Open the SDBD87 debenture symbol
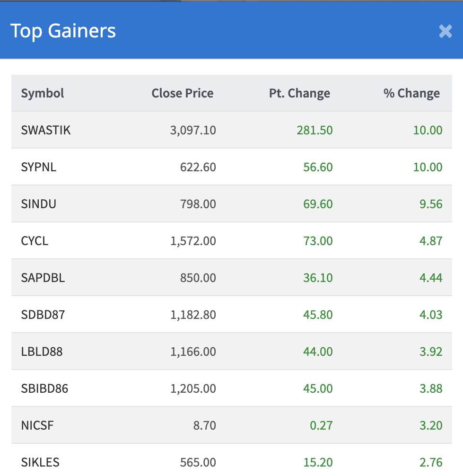 [43, 315]
